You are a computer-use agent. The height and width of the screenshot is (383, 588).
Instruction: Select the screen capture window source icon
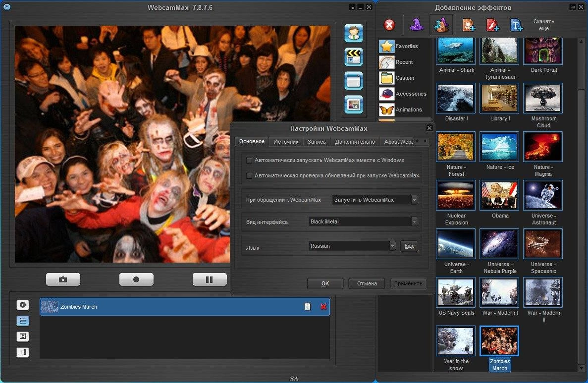click(354, 81)
